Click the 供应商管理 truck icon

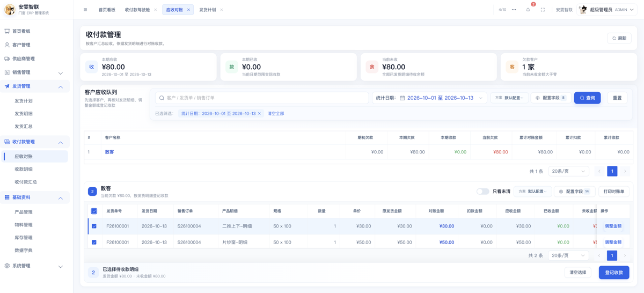coord(7,58)
